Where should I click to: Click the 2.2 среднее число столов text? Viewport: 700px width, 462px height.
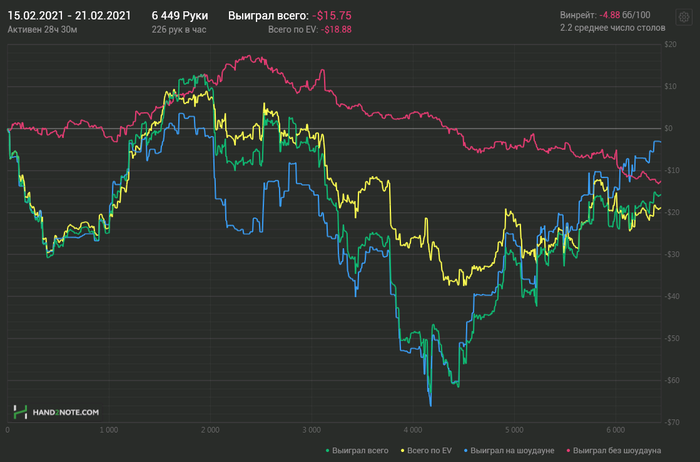click(x=612, y=28)
